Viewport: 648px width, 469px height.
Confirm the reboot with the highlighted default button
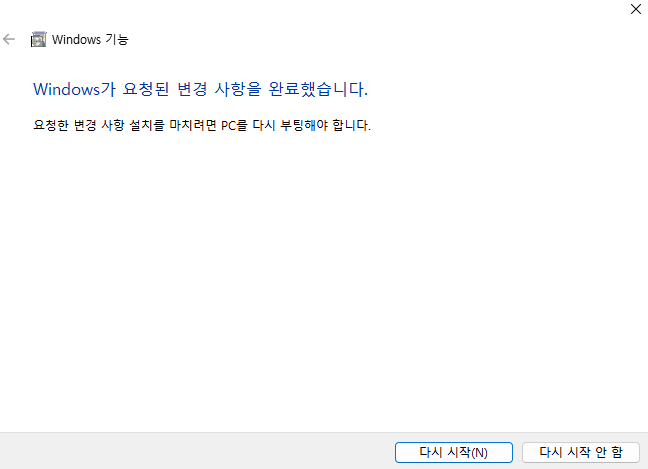coord(454,452)
